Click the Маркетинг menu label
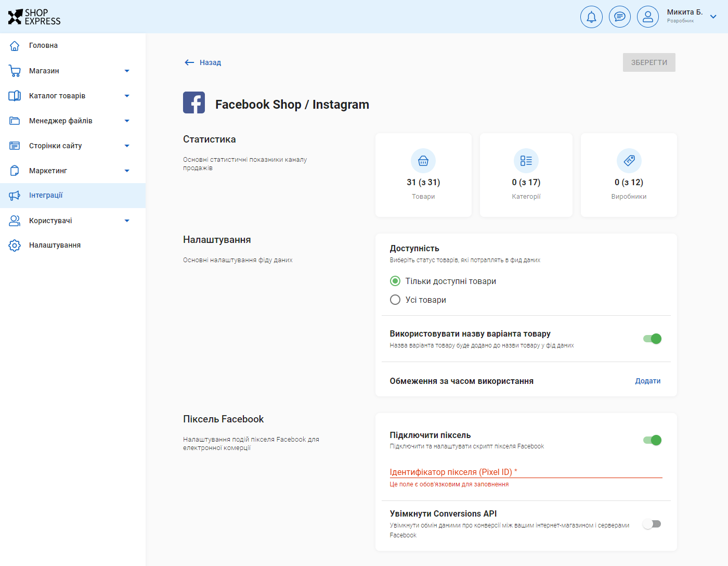 point(48,171)
